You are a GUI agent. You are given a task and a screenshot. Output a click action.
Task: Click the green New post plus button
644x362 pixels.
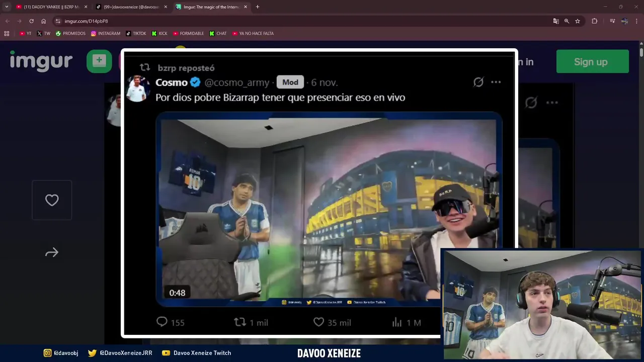(x=99, y=61)
